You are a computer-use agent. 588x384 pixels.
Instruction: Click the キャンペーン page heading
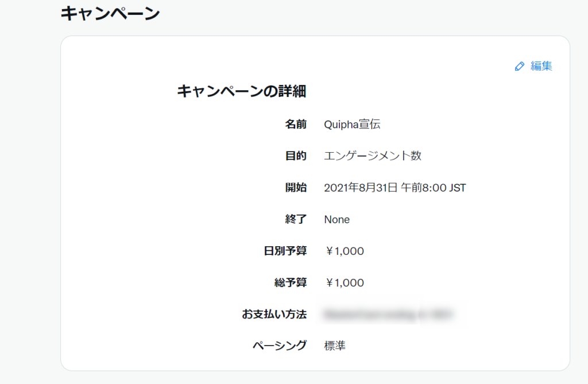(110, 14)
